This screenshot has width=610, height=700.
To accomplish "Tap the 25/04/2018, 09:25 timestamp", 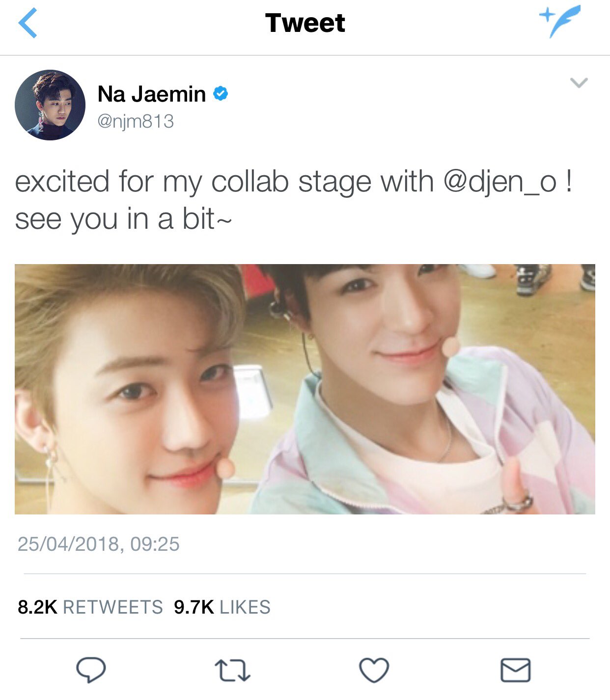I will coord(98,544).
